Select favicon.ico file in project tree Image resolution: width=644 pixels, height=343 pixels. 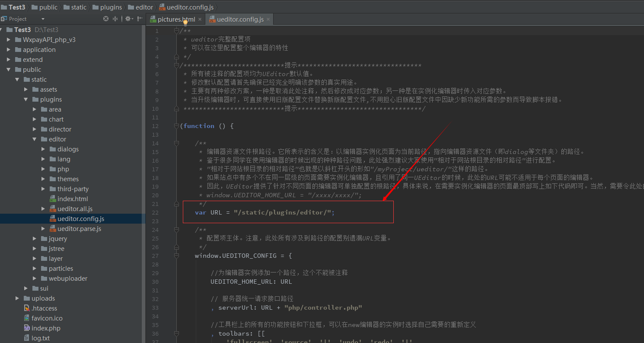click(47, 318)
